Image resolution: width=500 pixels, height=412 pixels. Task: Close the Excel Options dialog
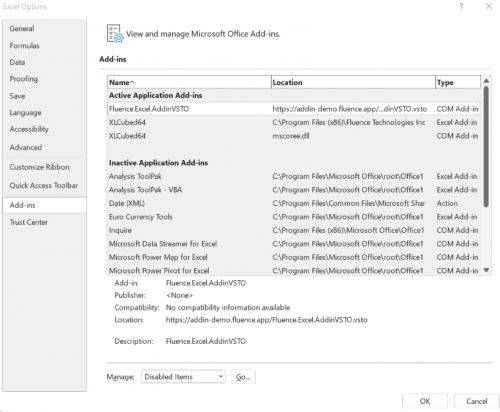pos(489,6)
